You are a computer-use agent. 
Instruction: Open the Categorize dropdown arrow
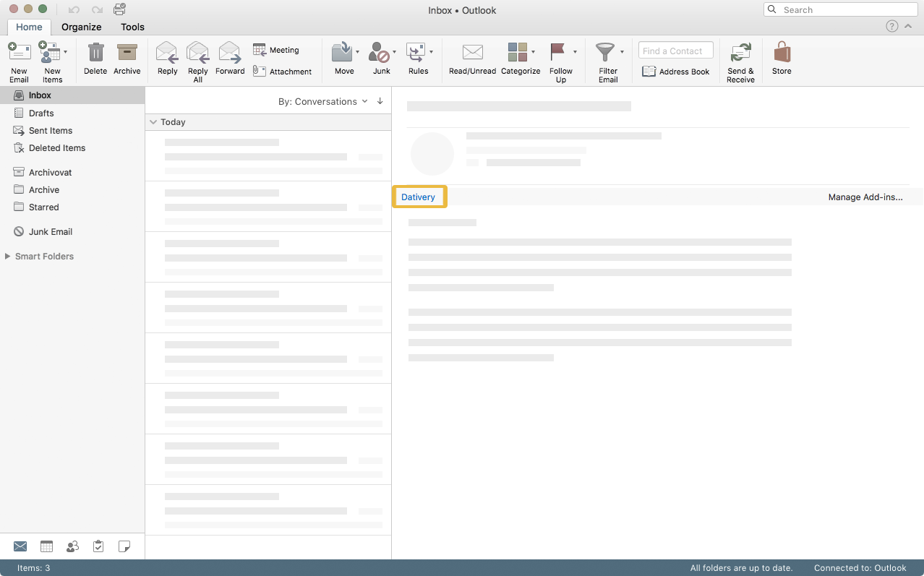tap(534, 52)
